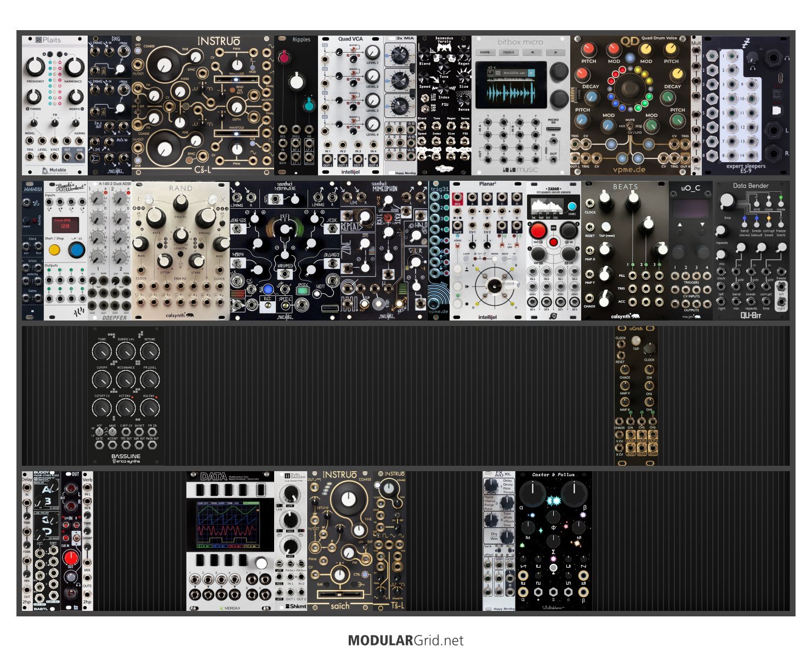Viewport: 812px width, 652px height.
Task: Click the Plaits FREQUENCY knob
Action: pos(35,67)
